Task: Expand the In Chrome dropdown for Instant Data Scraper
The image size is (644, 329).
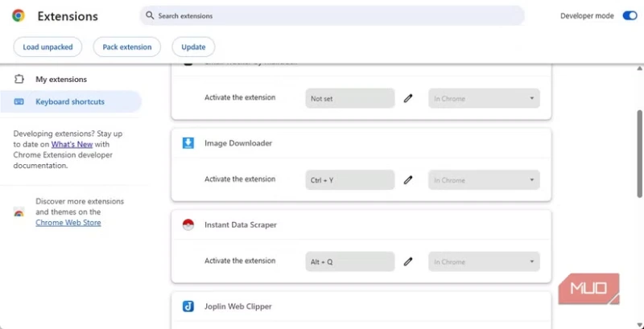Action: (484, 261)
